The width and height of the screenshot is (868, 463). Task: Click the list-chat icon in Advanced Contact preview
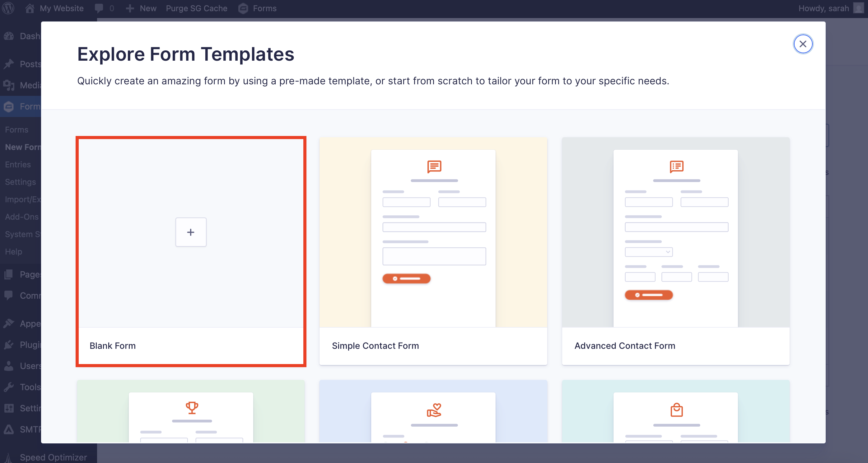click(677, 166)
